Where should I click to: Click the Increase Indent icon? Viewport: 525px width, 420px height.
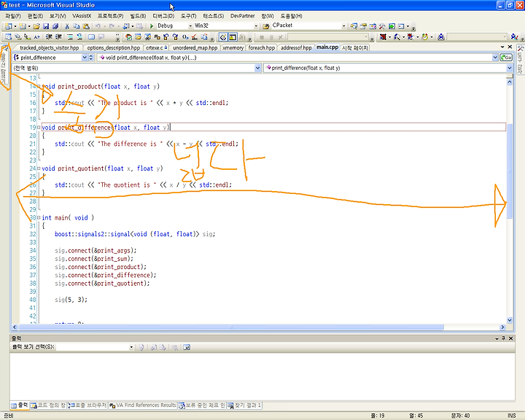click(x=58, y=37)
